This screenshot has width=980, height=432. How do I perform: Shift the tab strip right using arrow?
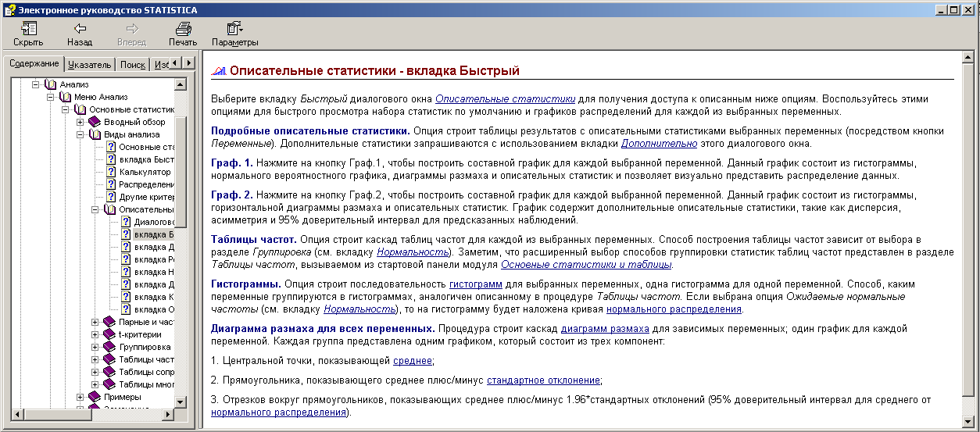coord(189,62)
